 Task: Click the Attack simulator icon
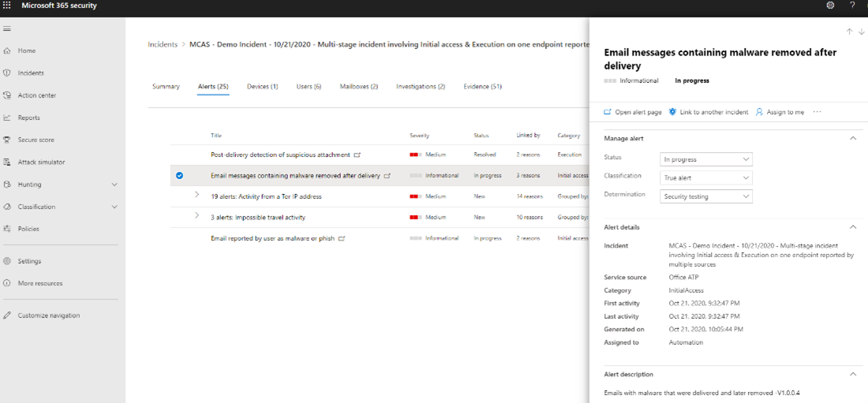point(7,162)
